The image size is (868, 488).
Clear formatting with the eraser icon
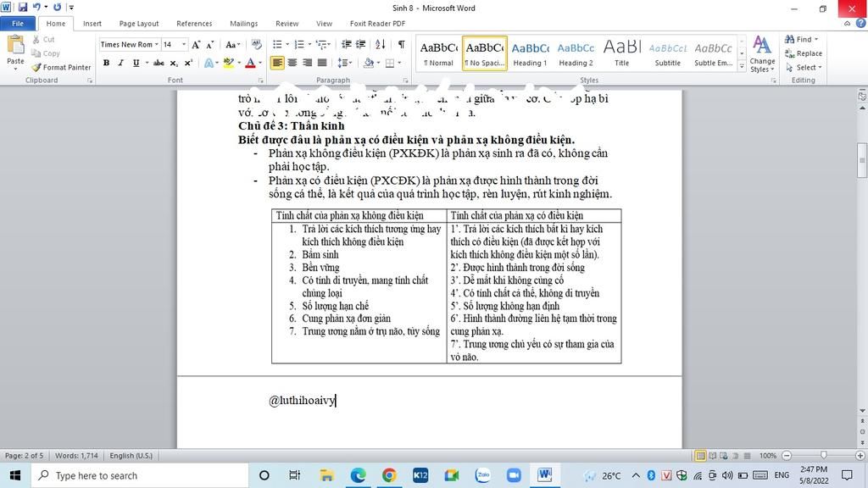click(x=256, y=44)
